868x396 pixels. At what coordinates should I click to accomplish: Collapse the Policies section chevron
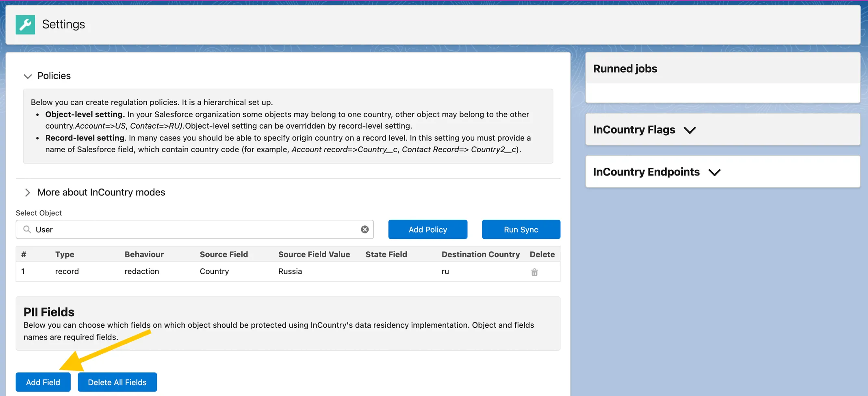click(x=28, y=76)
